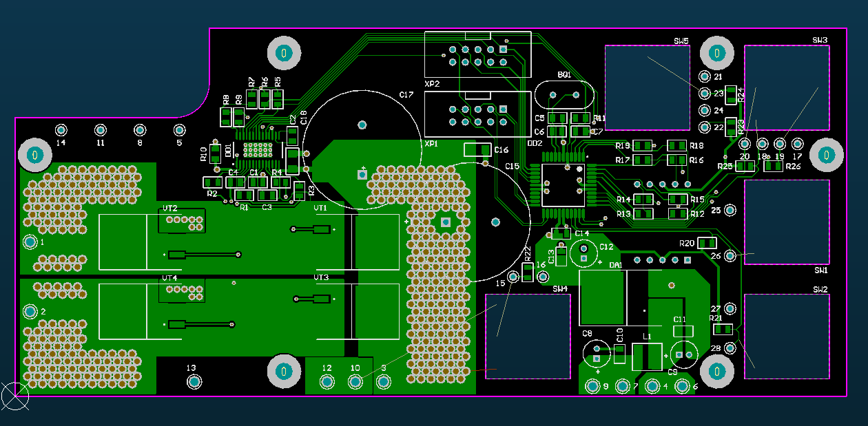Click the C15 capacitor center pad
This screenshot has height=426, width=868.
(x=495, y=222)
